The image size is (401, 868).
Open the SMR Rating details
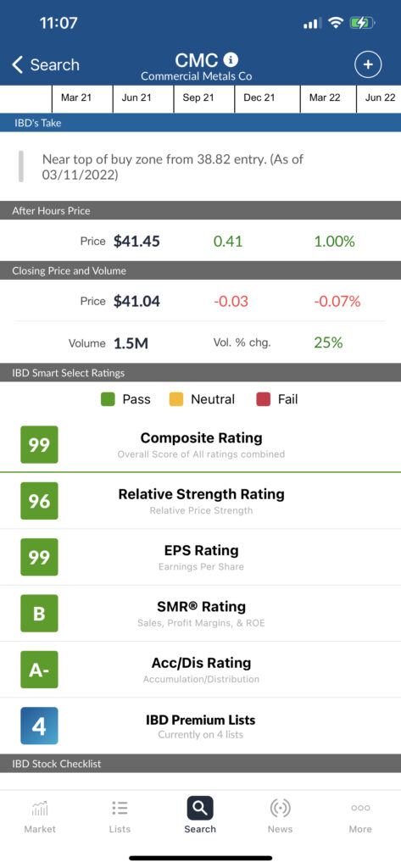click(x=200, y=614)
